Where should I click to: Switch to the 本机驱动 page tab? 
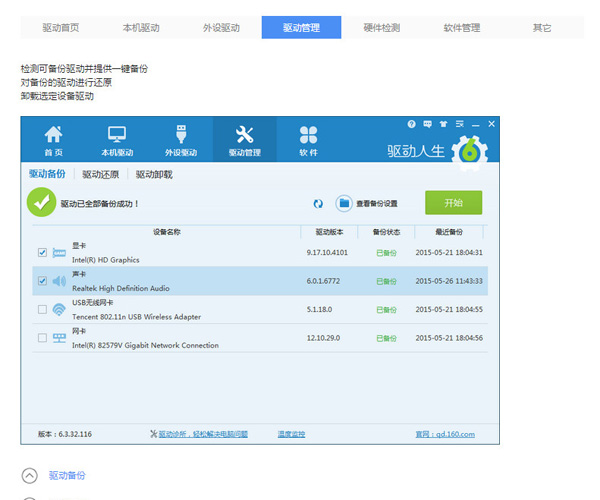[x=141, y=28]
